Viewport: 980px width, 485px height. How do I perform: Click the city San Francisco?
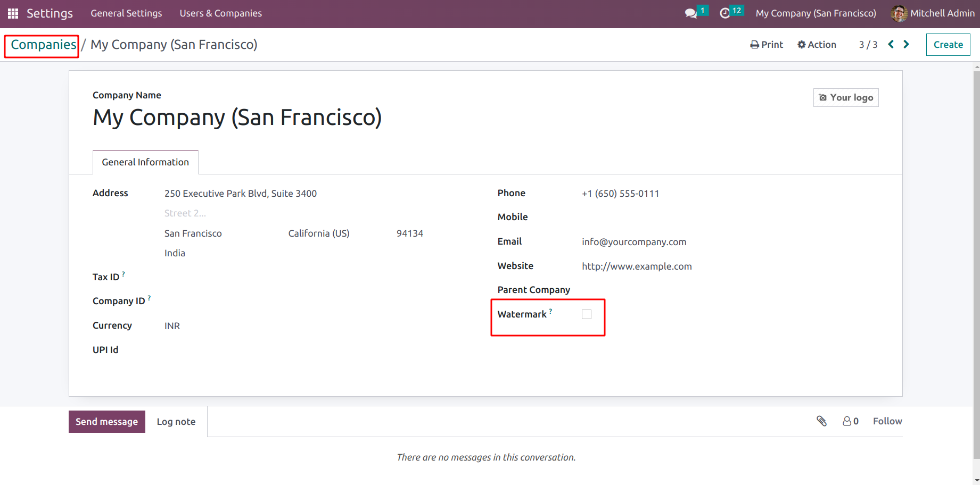(x=193, y=233)
